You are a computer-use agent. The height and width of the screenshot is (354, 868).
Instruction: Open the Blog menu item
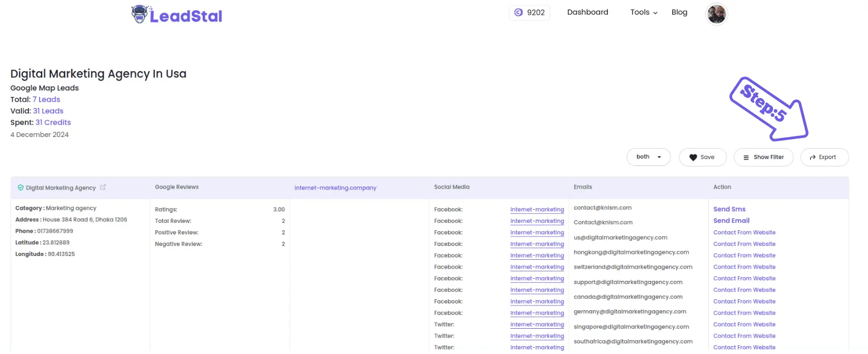[679, 12]
